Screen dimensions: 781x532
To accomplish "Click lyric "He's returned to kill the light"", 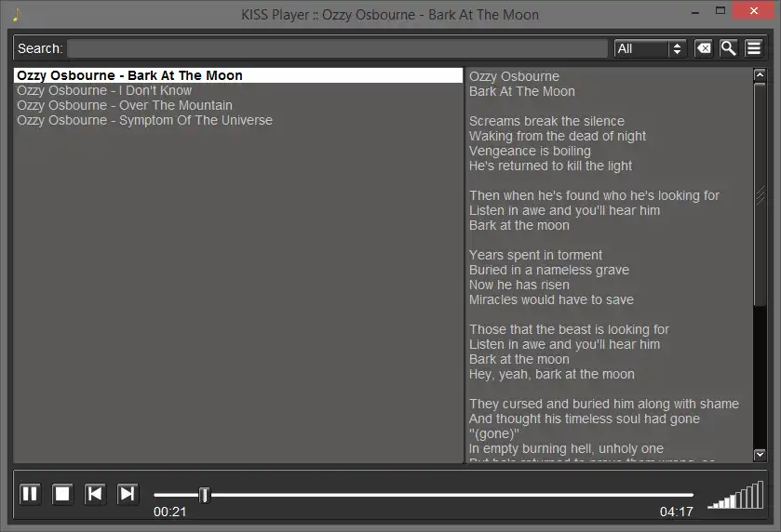I will point(550,166).
